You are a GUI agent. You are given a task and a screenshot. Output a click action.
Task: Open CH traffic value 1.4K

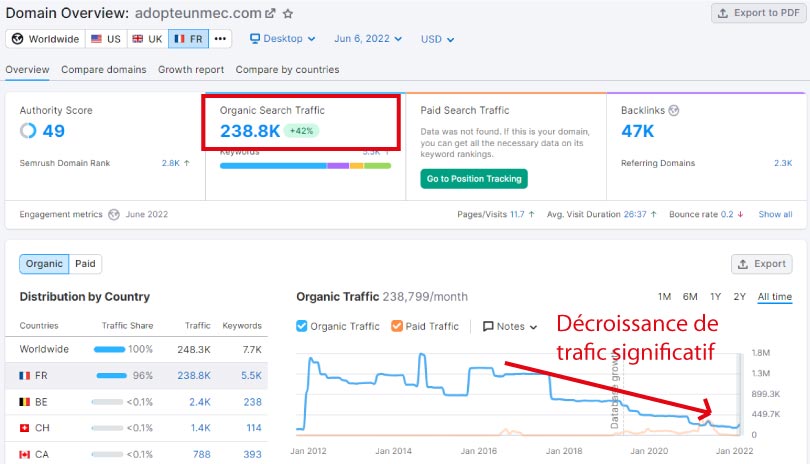(x=200, y=428)
